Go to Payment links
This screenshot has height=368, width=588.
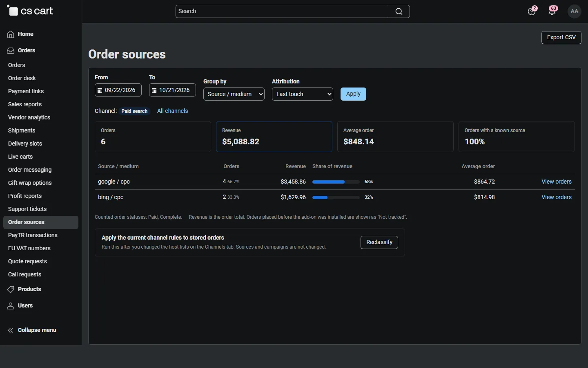point(26,91)
